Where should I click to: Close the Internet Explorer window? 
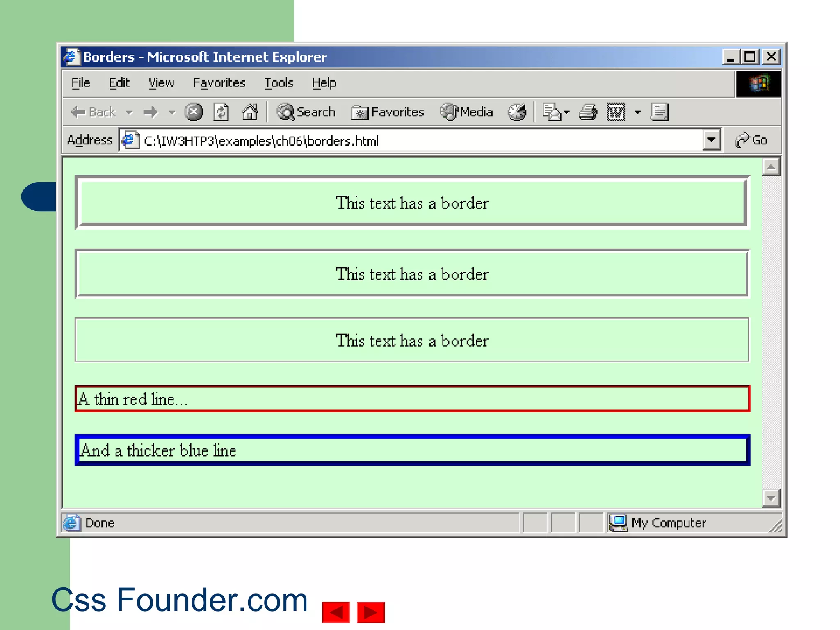[x=772, y=57]
